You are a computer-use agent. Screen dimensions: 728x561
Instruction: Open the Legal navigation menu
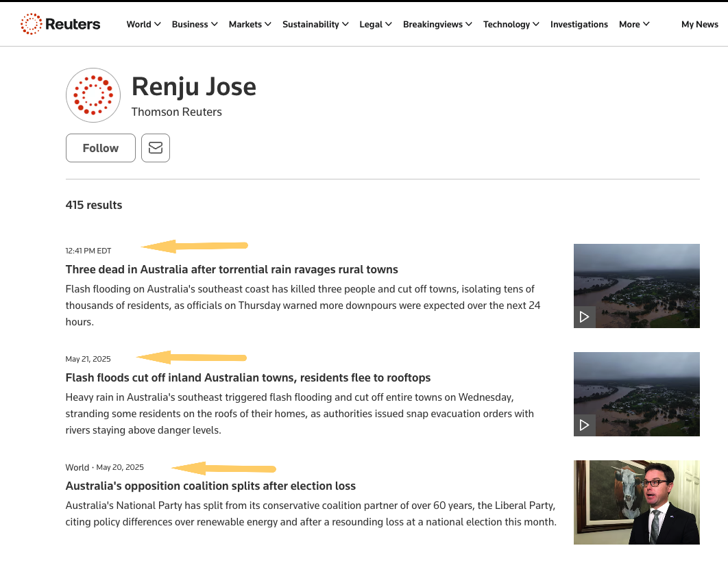click(x=375, y=24)
